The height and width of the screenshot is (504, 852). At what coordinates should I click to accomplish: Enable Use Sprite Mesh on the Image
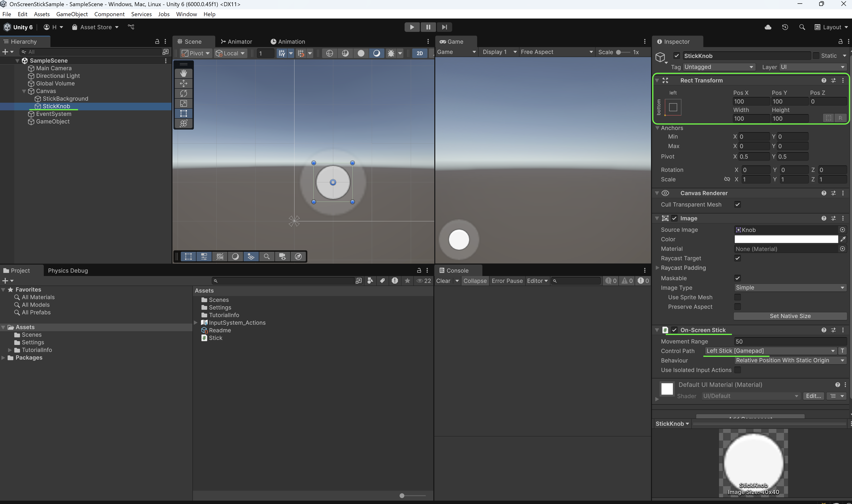(738, 297)
